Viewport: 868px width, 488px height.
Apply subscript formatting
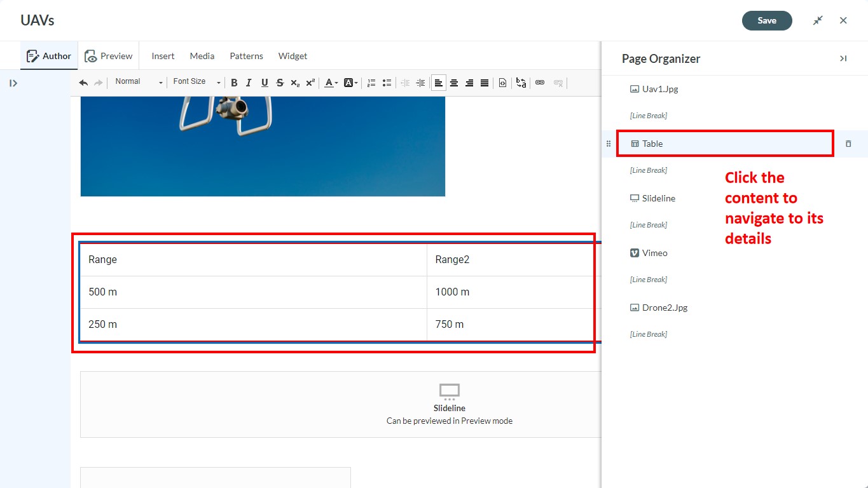pyautogui.click(x=295, y=83)
